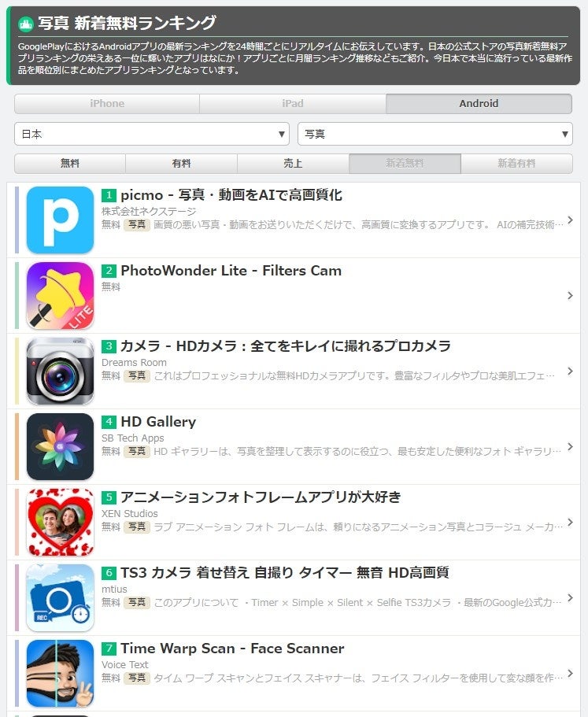
Task: Select the 新着有料 ranking tab
Action: (516, 163)
